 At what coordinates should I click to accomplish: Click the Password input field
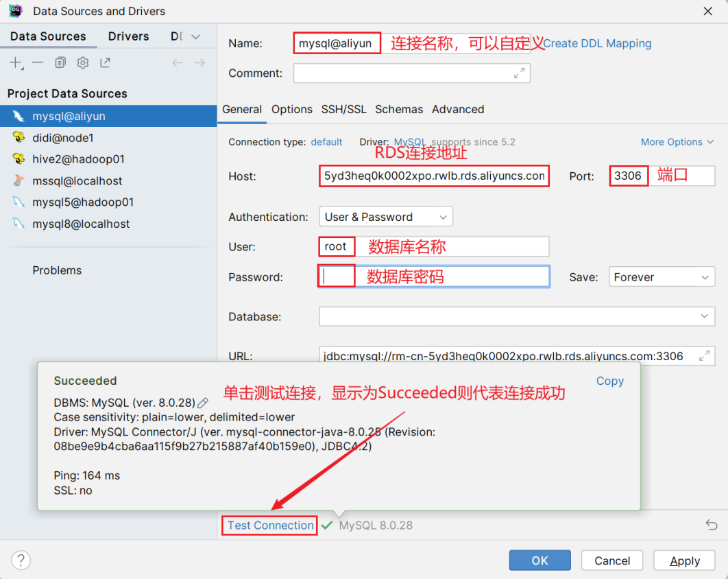click(x=434, y=276)
